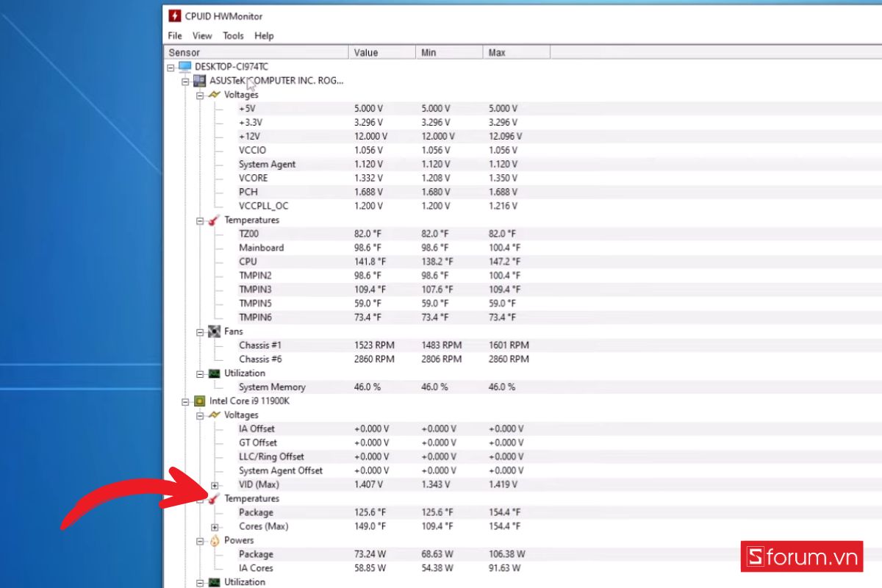Expand the VID (Max) entry
This screenshot has width=882, height=588.
pyautogui.click(x=215, y=485)
